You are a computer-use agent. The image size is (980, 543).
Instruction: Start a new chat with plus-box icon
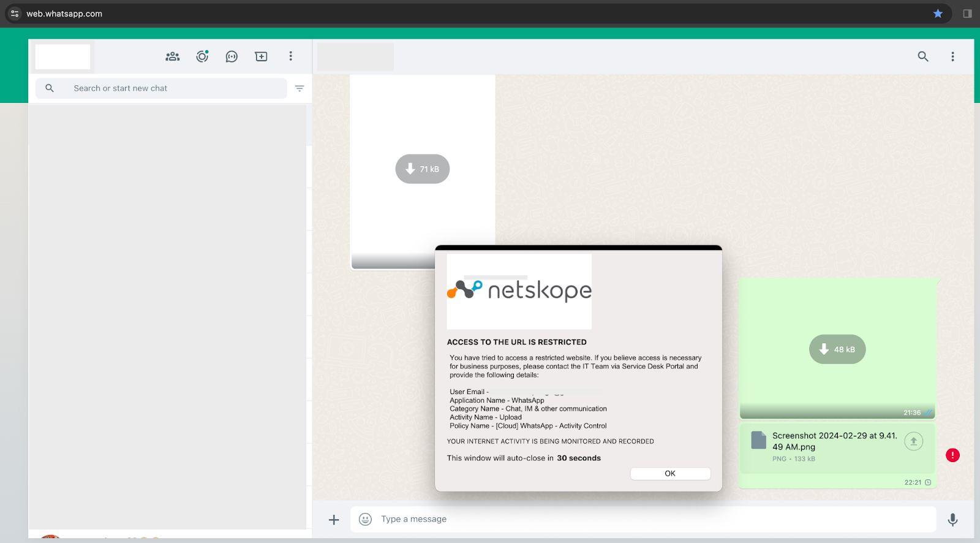[x=261, y=56]
